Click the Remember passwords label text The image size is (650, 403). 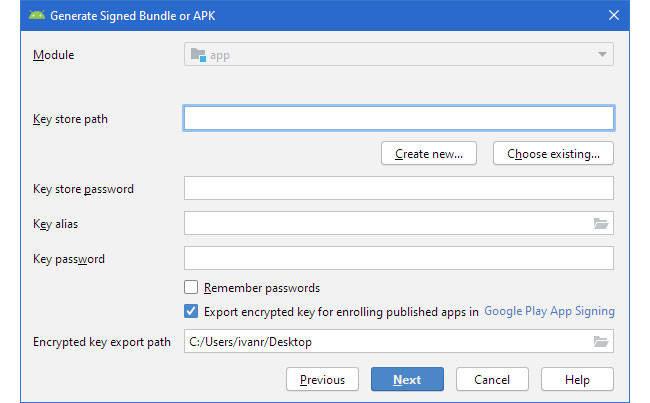click(x=262, y=288)
